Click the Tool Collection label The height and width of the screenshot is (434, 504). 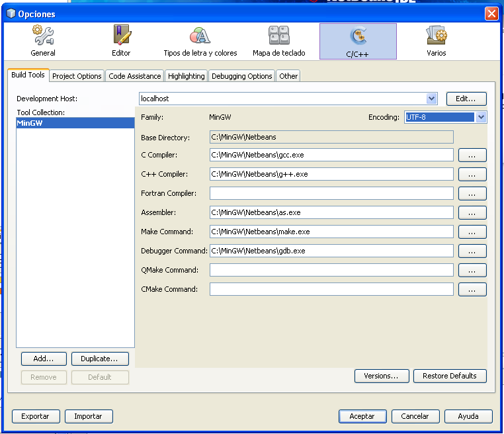pyautogui.click(x=41, y=112)
